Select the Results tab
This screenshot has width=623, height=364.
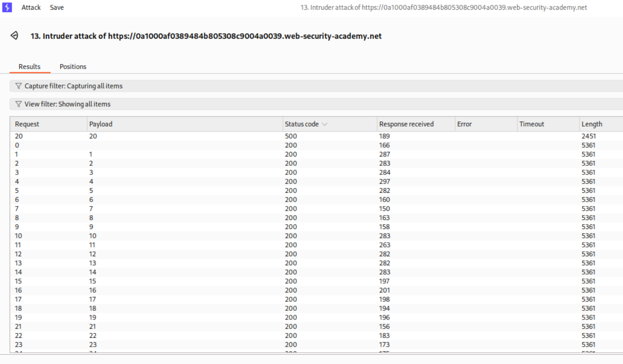pos(29,66)
